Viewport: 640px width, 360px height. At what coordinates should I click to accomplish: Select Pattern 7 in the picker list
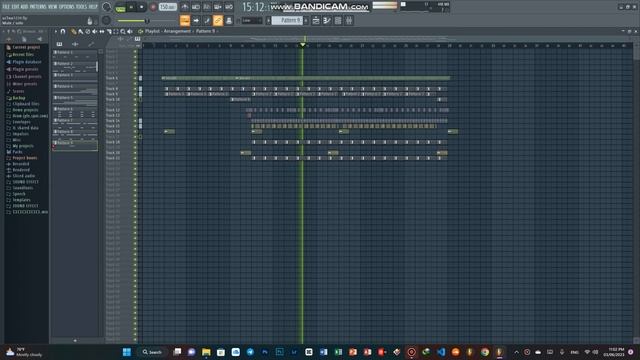point(75,123)
